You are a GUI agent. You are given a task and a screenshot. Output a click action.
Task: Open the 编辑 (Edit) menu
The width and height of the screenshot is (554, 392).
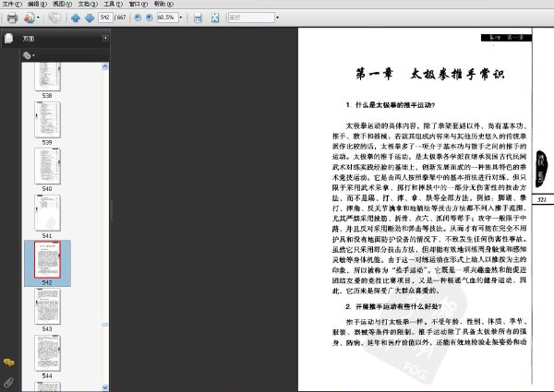coord(38,4)
